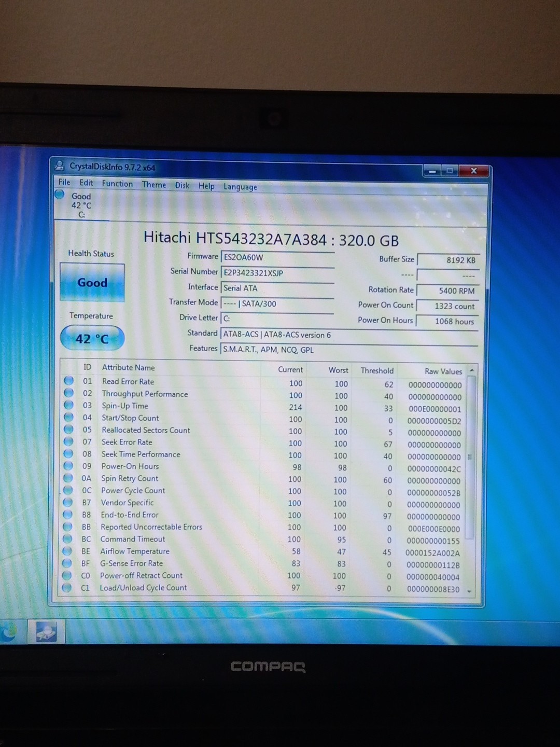The image size is (560, 747).
Task: Click the CrystalDiskInfo title bar icon
Action: [60, 165]
